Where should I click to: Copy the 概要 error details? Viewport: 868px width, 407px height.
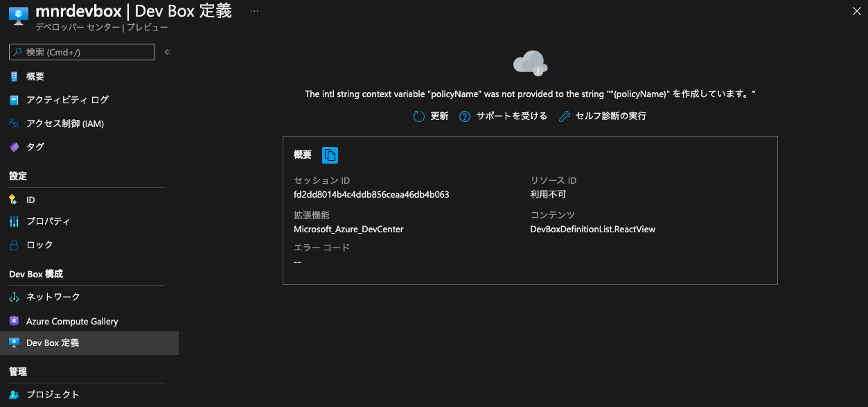pyautogui.click(x=330, y=155)
